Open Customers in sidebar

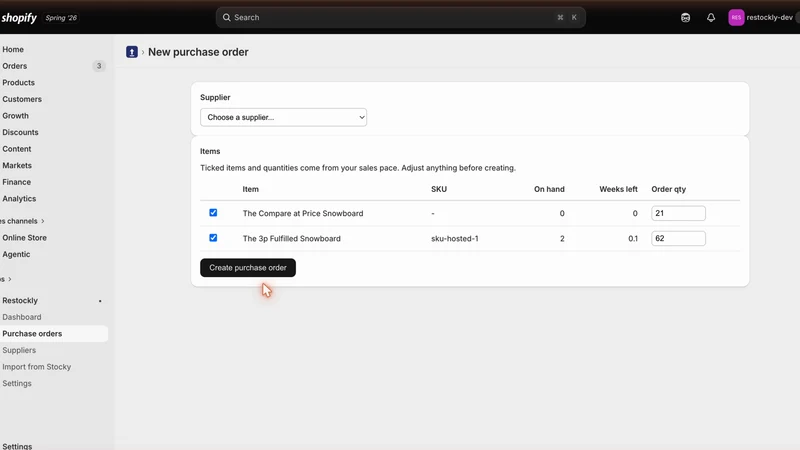[x=22, y=99]
